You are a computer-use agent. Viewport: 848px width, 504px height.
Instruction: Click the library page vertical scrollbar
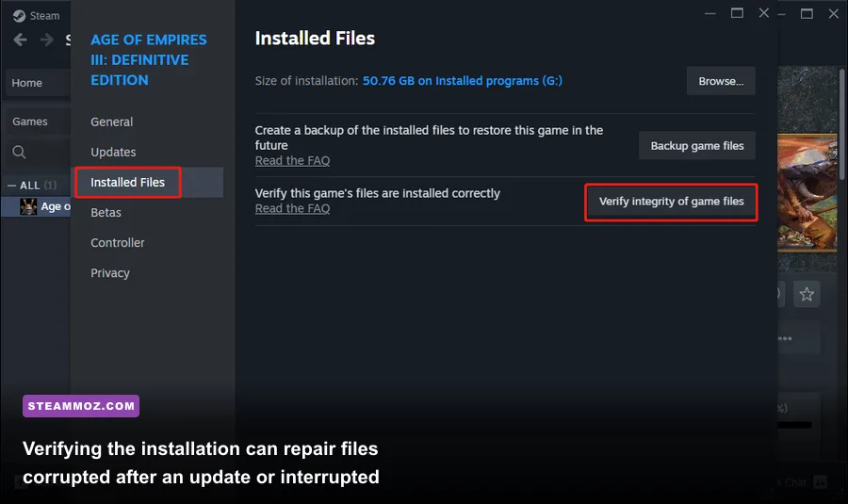[842, 124]
